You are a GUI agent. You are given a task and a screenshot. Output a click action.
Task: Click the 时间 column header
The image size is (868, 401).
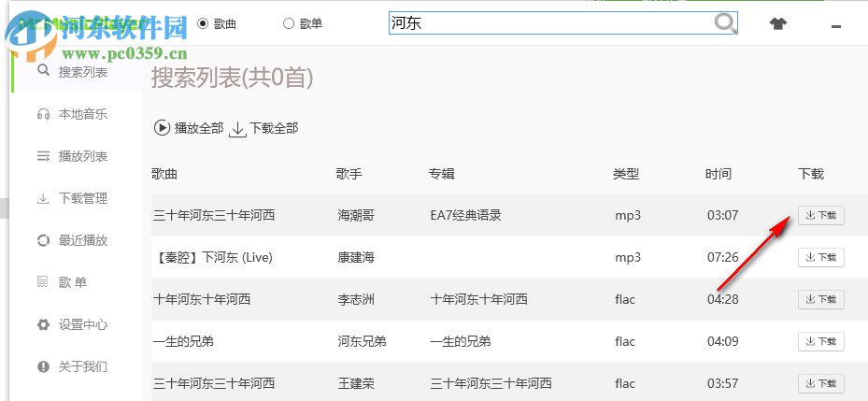pyautogui.click(x=719, y=174)
